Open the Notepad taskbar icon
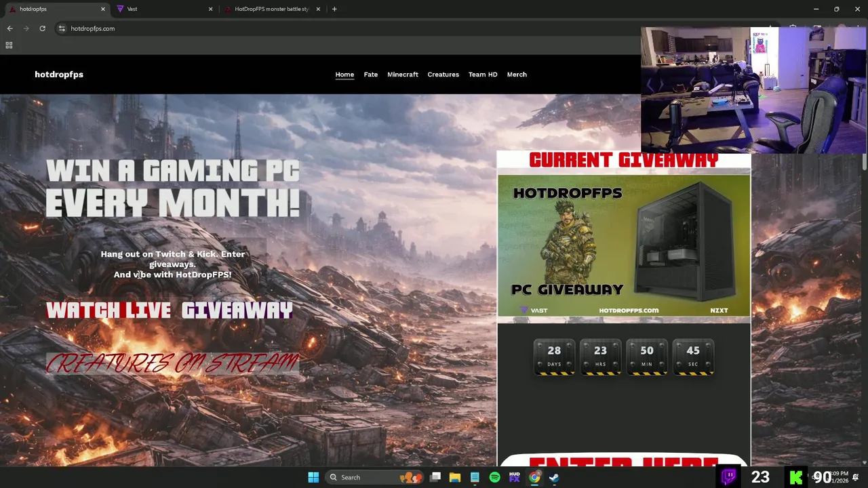Image resolution: width=868 pixels, height=488 pixels. pyautogui.click(x=475, y=477)
